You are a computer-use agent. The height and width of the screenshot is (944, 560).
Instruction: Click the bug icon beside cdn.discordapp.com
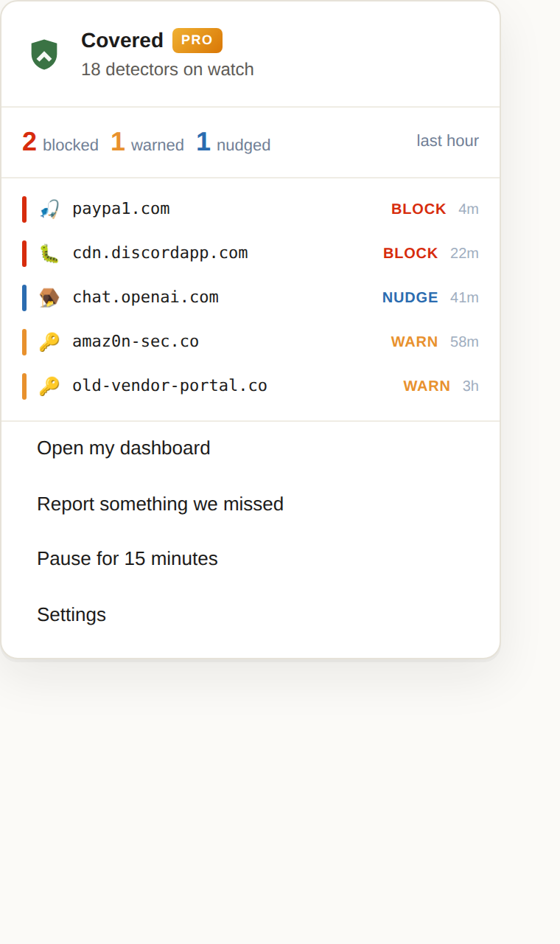(x=49, y=253)
